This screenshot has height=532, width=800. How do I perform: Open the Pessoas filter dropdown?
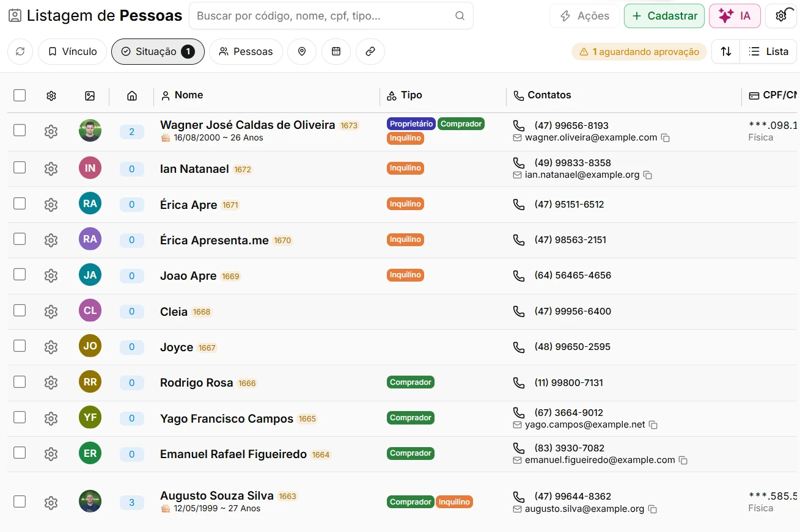coord(246,52)
